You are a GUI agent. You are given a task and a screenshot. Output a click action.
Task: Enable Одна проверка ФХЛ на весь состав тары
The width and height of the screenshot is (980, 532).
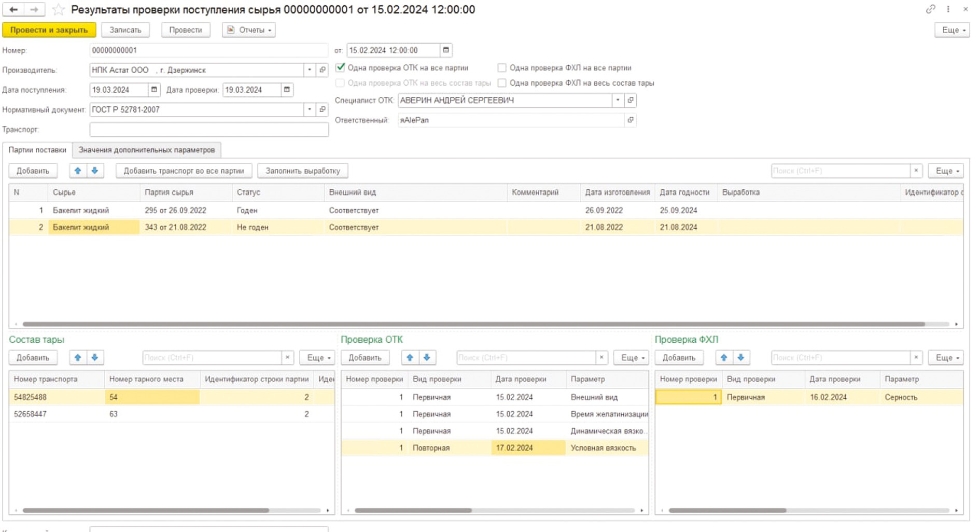(502, 83)
